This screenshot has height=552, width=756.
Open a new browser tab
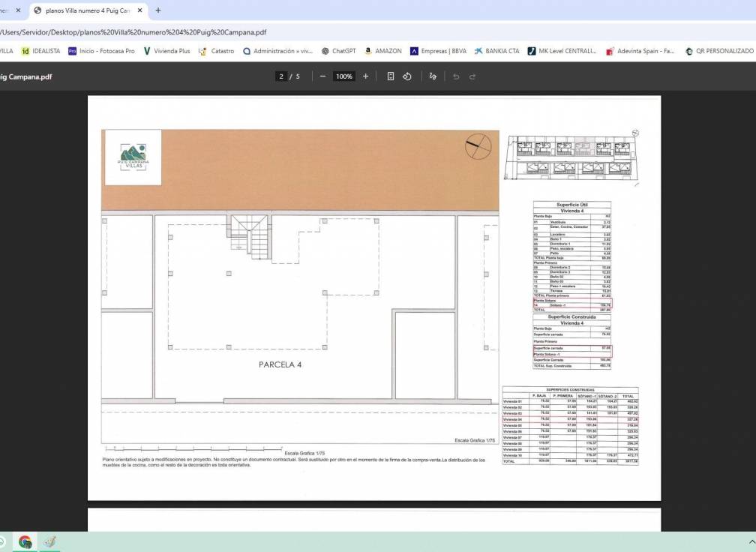pos(158,10)
